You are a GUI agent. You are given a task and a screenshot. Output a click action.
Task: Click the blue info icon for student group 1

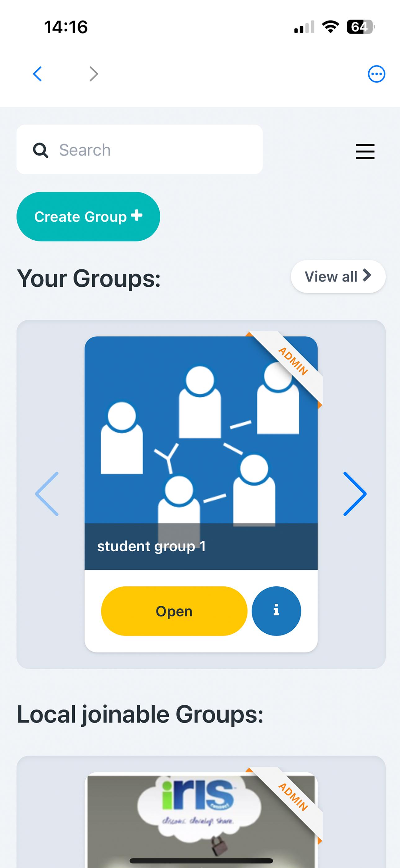[276, 611]
